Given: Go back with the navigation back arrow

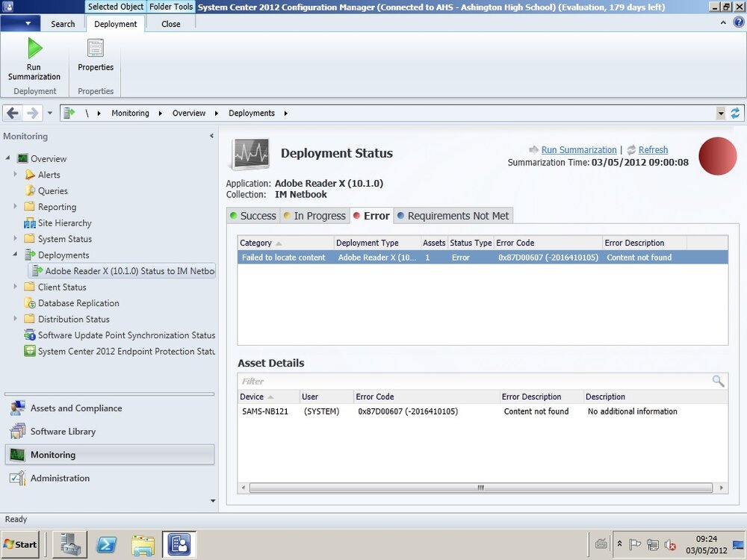Looking at the screenshot, I should click(x=13, y=113).
